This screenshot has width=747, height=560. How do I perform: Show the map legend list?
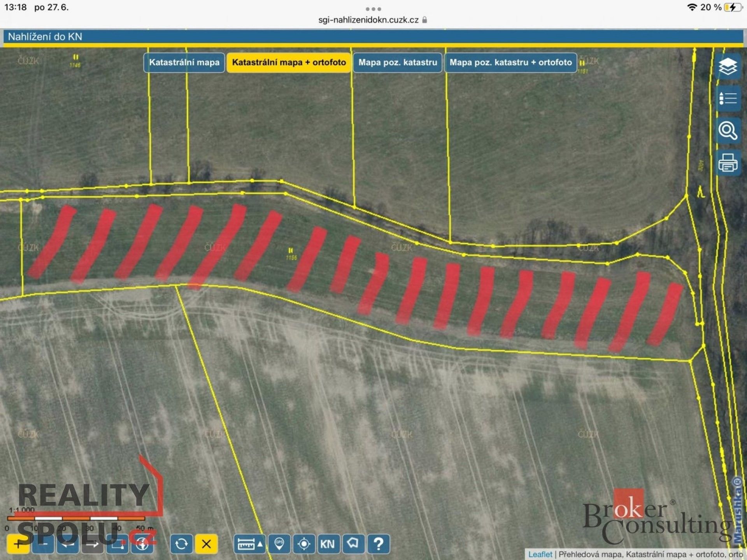pos(728,98)
